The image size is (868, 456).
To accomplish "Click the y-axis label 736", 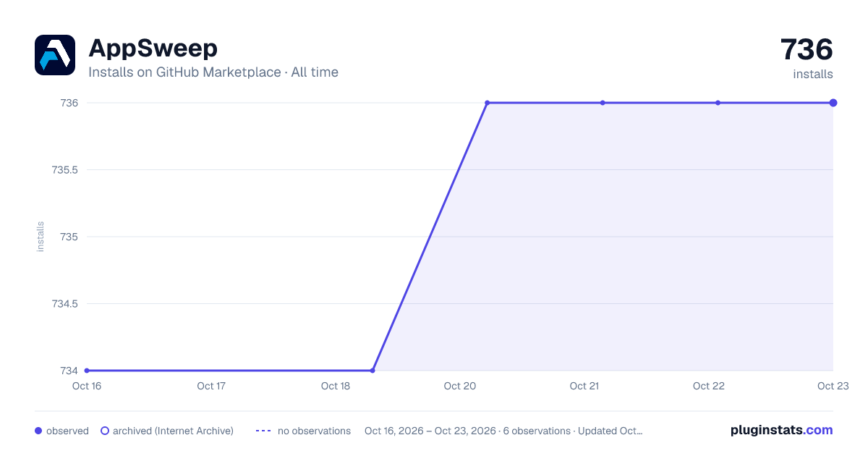I will coord(69,103).
